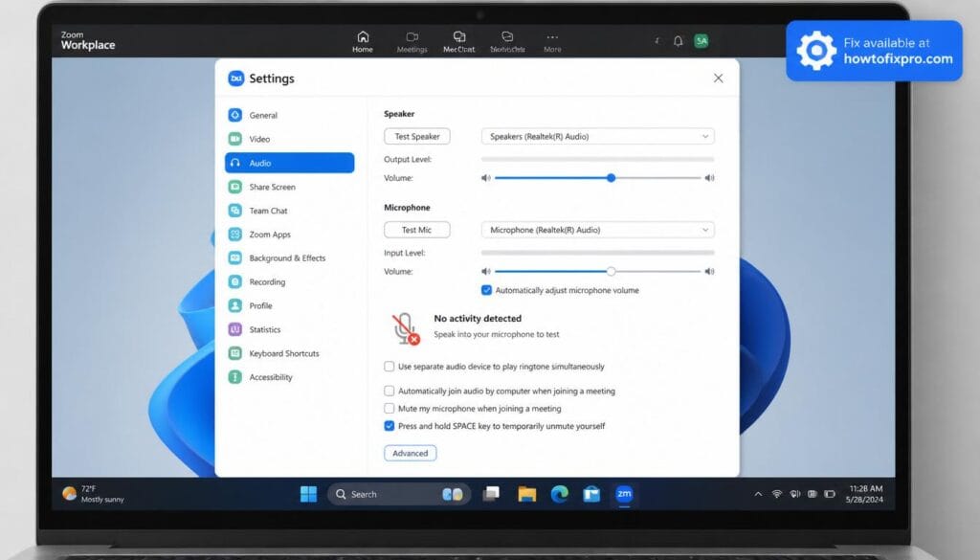Screen dimensions: 980x560
Task: Click microphone volume low icon
Action: pos(485,271)
